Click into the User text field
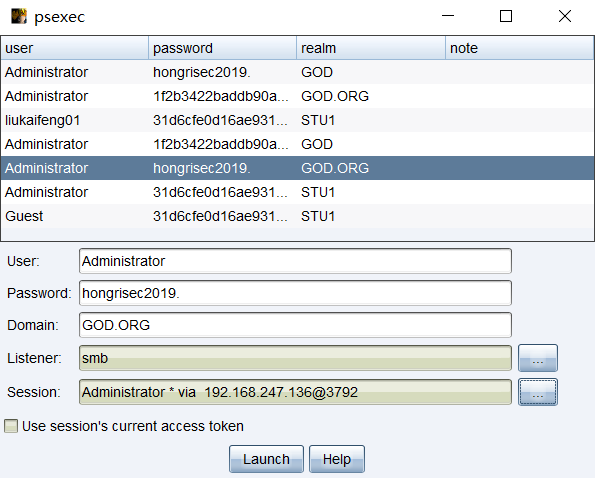 (x=295, y=261)
